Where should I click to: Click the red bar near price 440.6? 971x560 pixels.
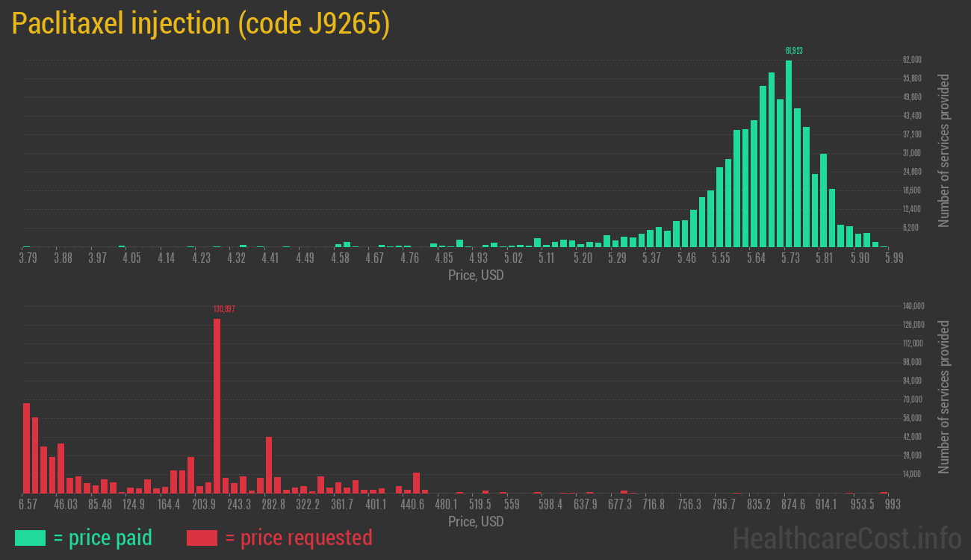[x=416, y=482]
